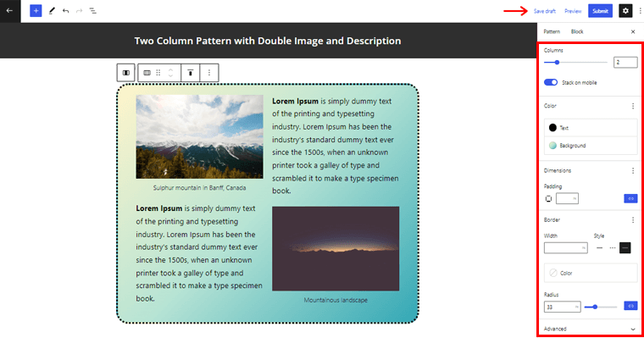The image size is (644, 338).
Task: Toggle Stack on mobile switch
Action: point(551,82)
